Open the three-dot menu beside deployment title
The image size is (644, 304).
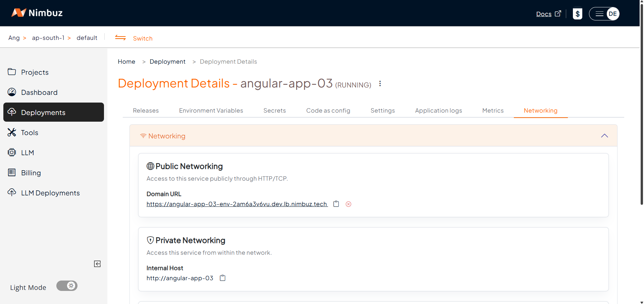coord(380,83)
